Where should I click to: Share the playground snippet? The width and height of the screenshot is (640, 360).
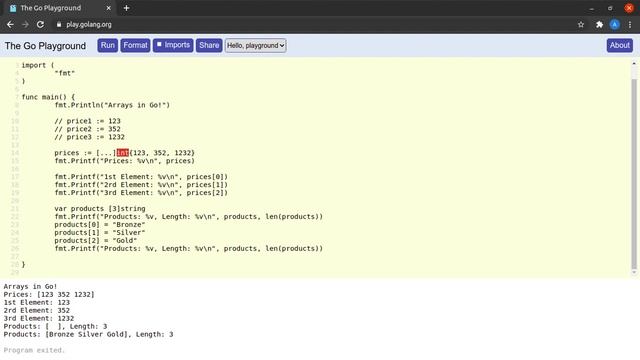coord(209,45)
